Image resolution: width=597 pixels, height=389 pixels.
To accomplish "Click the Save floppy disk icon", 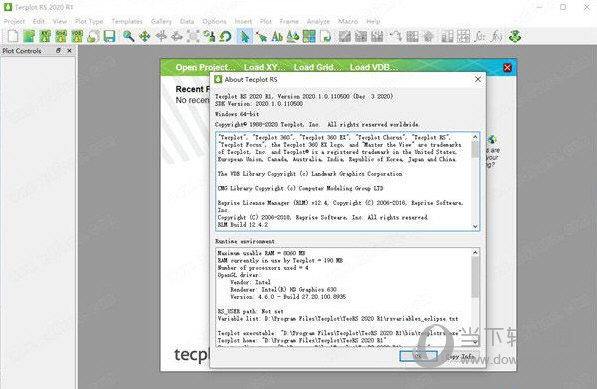I will coord(109,36).
